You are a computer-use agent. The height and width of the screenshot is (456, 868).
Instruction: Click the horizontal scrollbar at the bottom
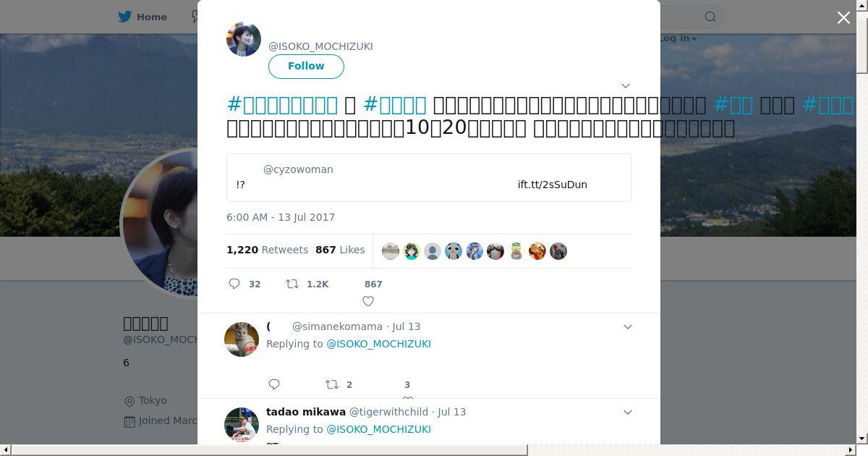pos(269,450)
